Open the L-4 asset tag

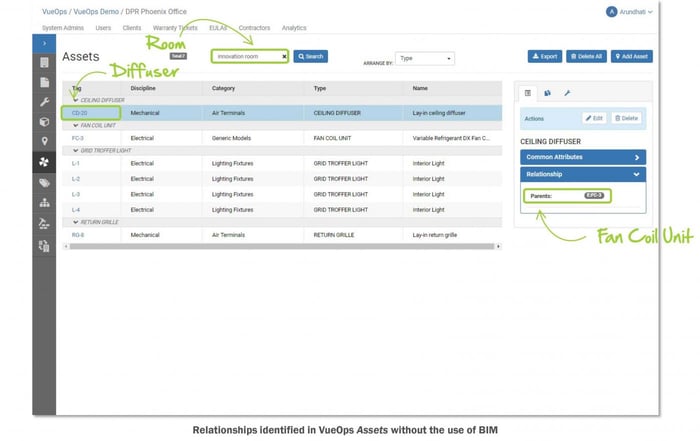point(76,210)
